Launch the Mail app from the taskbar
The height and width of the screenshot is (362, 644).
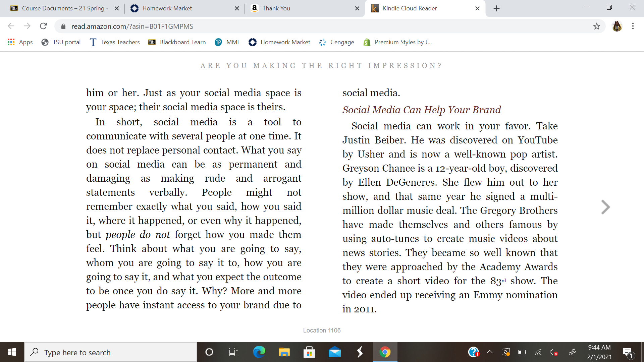pos(334,352)
